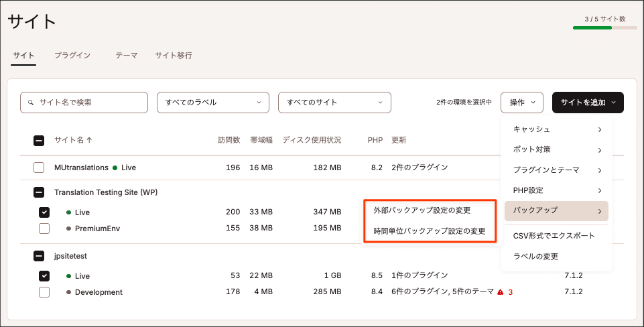Click the PHP column header

pyautogui.click(x=375, y=140)
